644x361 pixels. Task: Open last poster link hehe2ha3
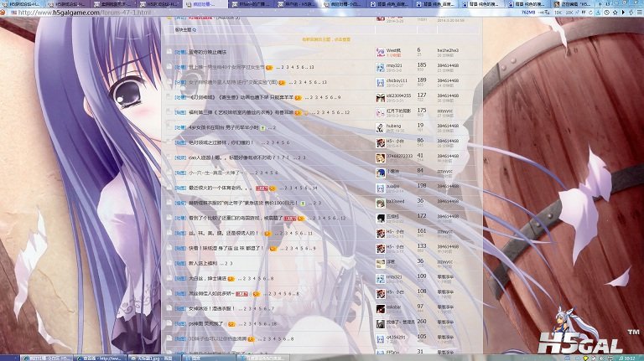point(448,50)
